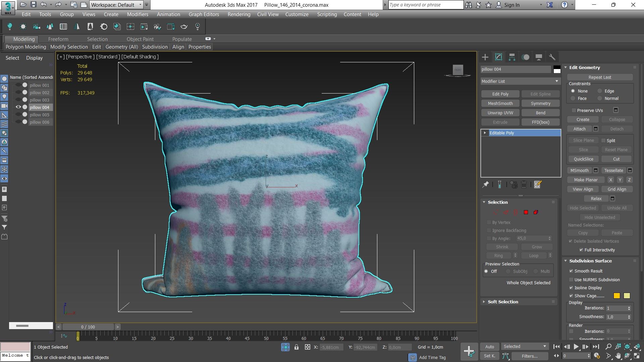
Task: Open the Scripting menu
Action: click(327, 14)
